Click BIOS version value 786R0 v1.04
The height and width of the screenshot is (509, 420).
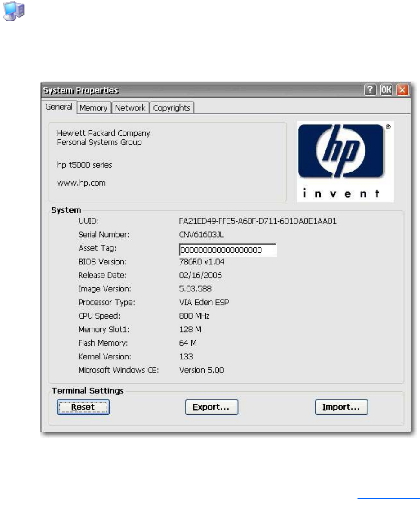[202, 262]
